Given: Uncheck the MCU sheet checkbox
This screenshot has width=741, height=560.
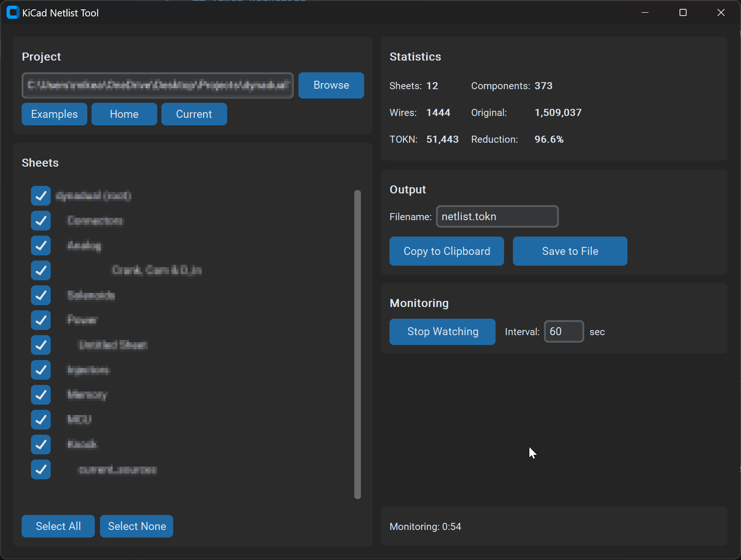Looking at the screenshot, I should pos(41,420).
